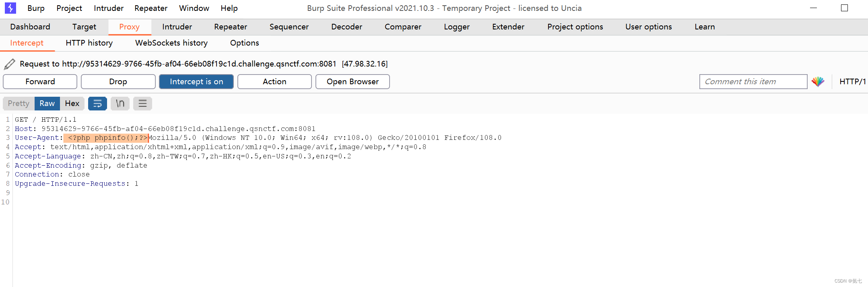
Task: Switch editor to Hex view
Action: pos(72,104)
